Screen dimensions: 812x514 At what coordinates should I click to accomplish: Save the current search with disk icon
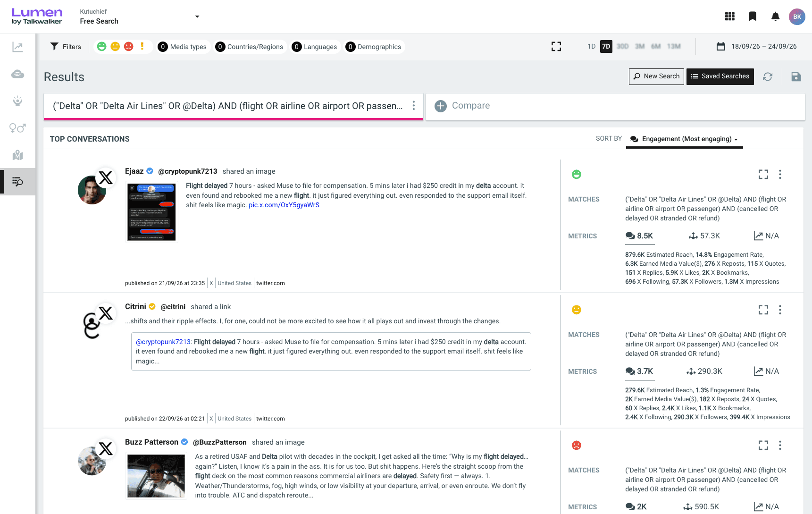coord(796,76)
